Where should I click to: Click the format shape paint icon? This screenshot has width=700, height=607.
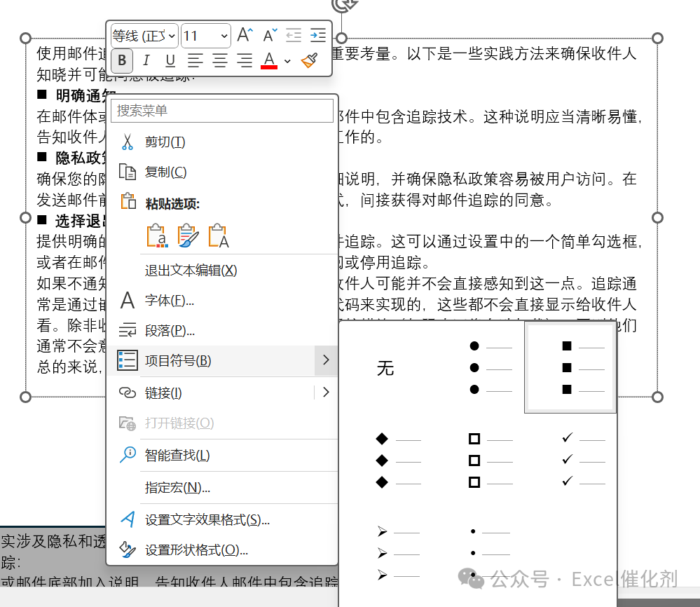coord(128,550)
